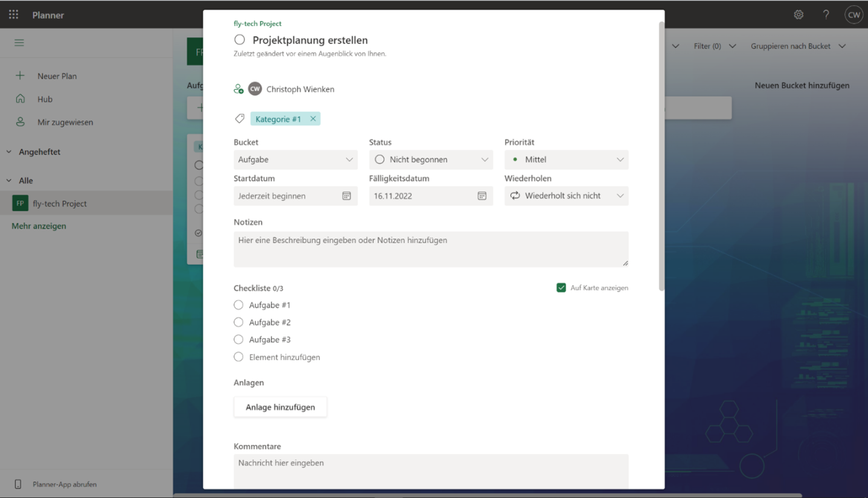Remove the Kategorie #1 label swatch
This screenshot has height=498, width=868.
[x=313, y=118]
